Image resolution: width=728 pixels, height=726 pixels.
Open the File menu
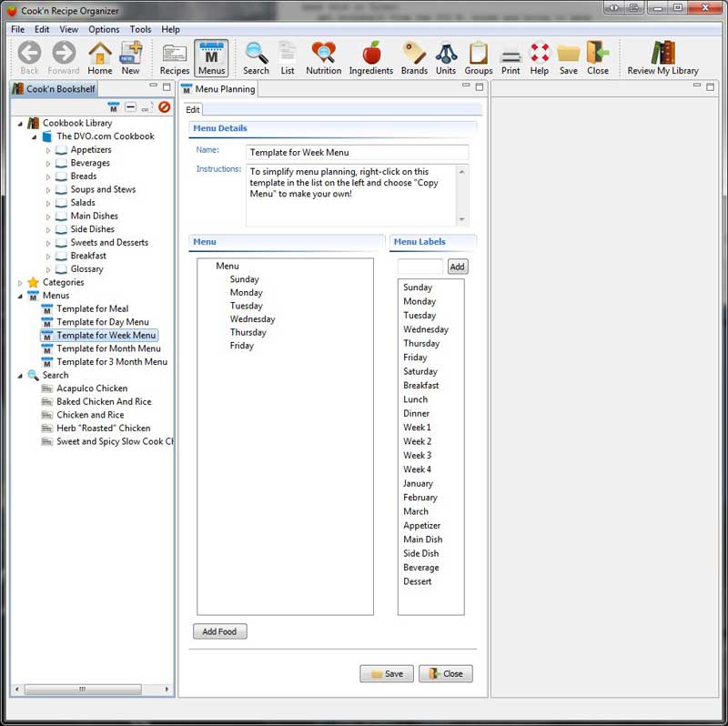[17, 29]
